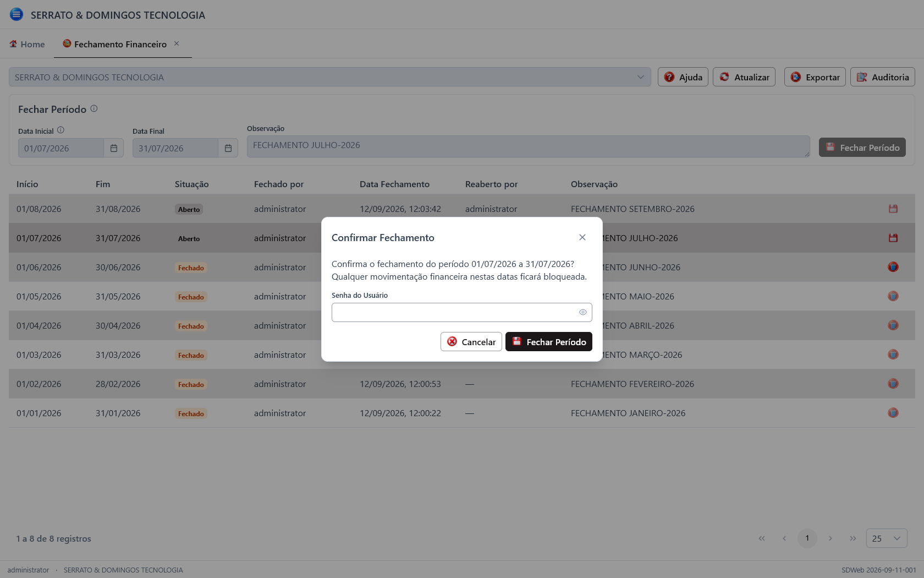Image resolution: width=924 pixels, height=578 pixels.
Task: Open the page size dropdown showing 25
Action: pos(887,538)
